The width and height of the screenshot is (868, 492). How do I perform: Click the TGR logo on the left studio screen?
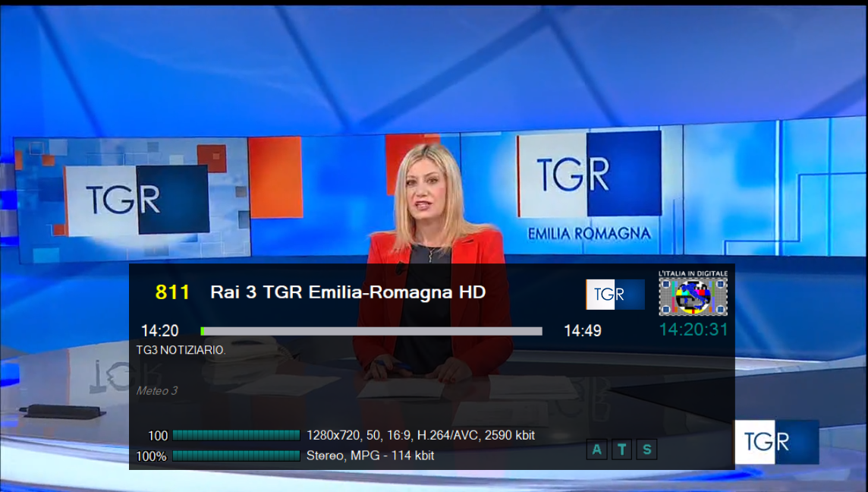coord(137,199)
